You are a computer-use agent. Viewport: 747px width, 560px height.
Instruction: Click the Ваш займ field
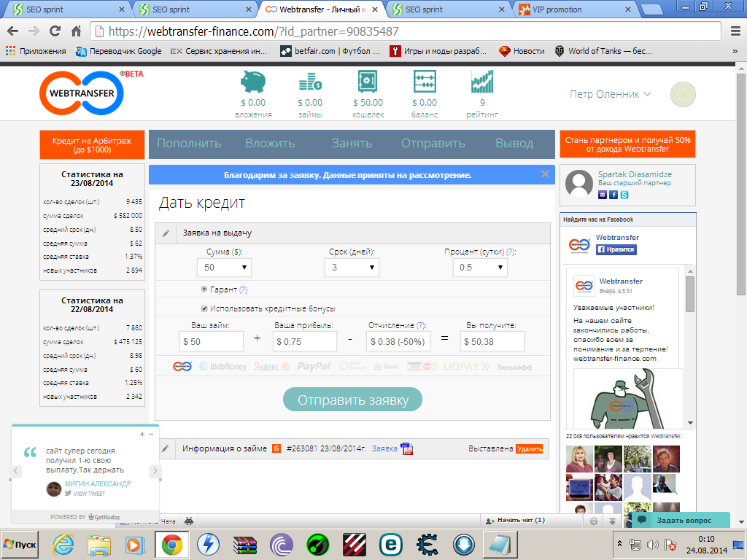[x=212, y=341]
